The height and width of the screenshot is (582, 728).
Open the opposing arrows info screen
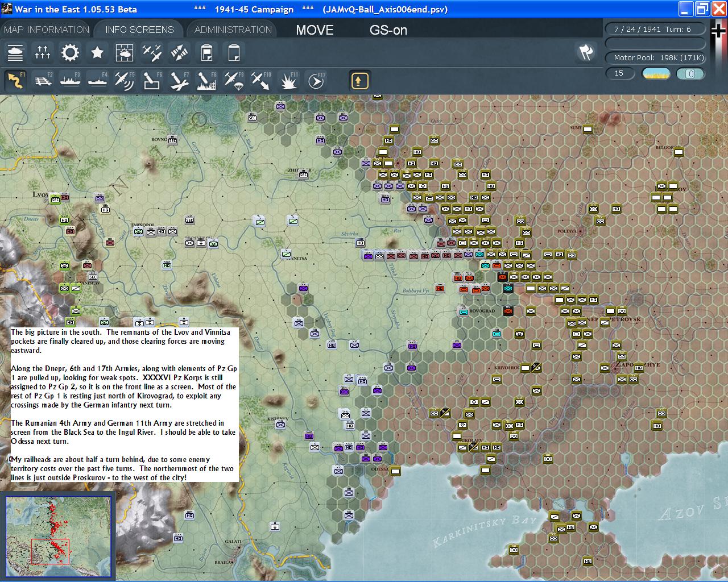pyautogui.click(x=179, y=53)
